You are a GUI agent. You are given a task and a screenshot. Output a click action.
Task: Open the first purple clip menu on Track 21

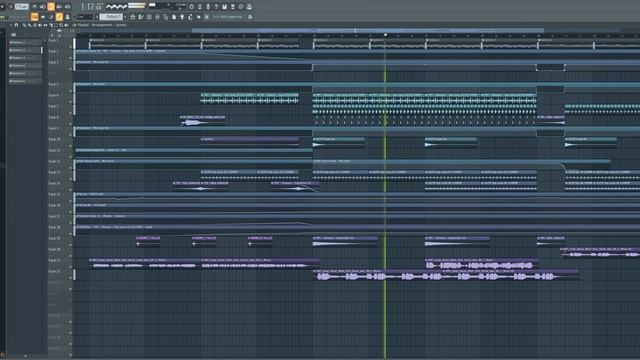pos(91,260)
